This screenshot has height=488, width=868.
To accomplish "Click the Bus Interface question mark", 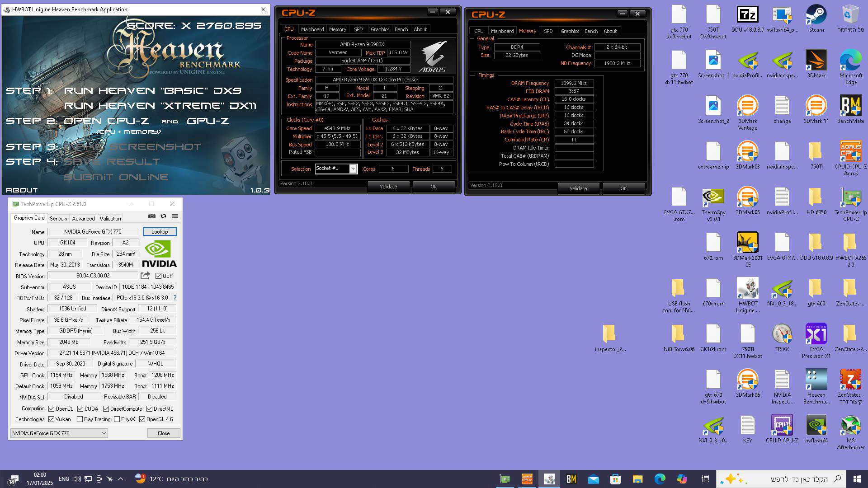I will 175,298.
